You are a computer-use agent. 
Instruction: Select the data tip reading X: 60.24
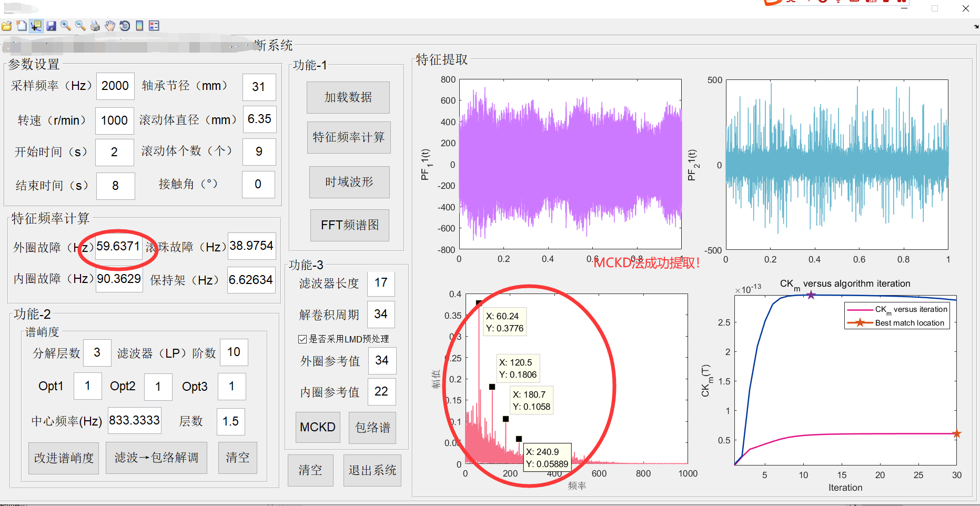pos(505,322)
